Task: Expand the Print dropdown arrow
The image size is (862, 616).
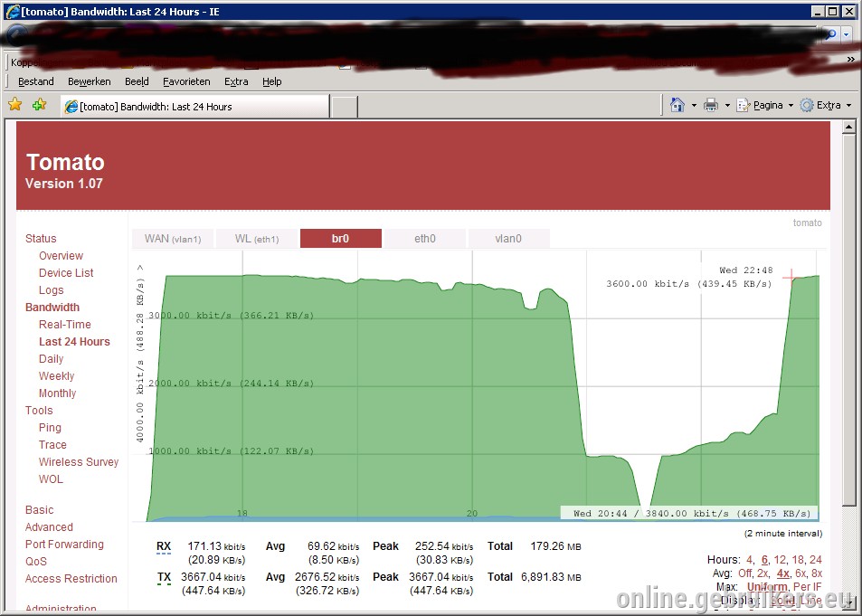Action: coord(727,105)
